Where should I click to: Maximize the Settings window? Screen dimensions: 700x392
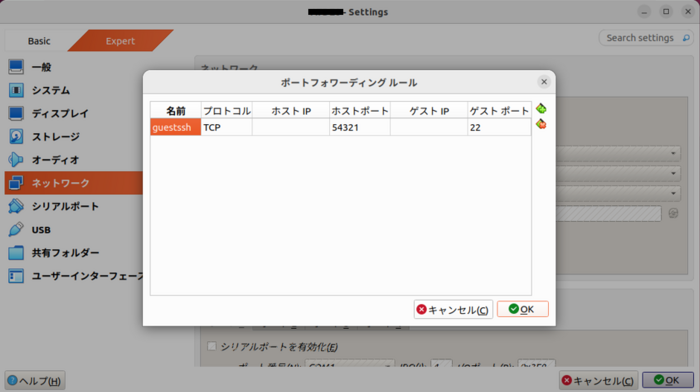pos(666,12)
